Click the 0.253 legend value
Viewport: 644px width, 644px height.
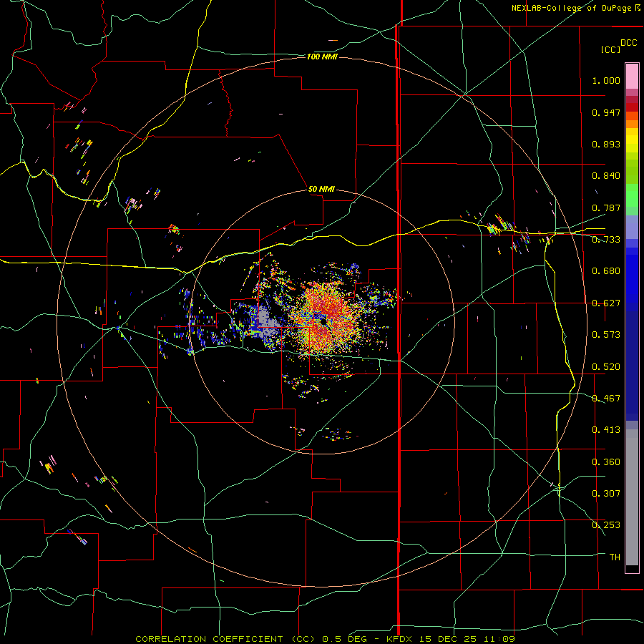coord(606,525)
